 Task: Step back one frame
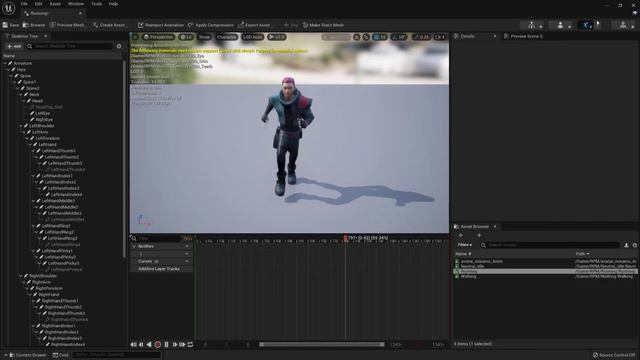tap(141, 344)
